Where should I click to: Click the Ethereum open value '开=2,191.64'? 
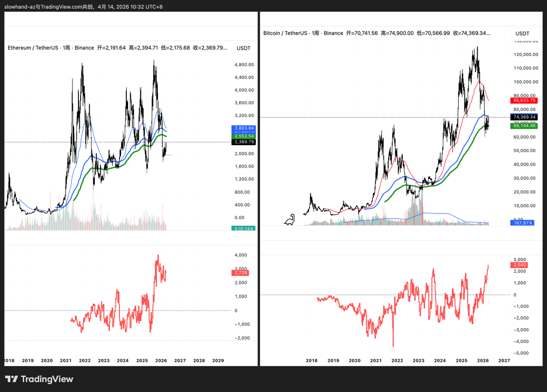click(112, 48)
